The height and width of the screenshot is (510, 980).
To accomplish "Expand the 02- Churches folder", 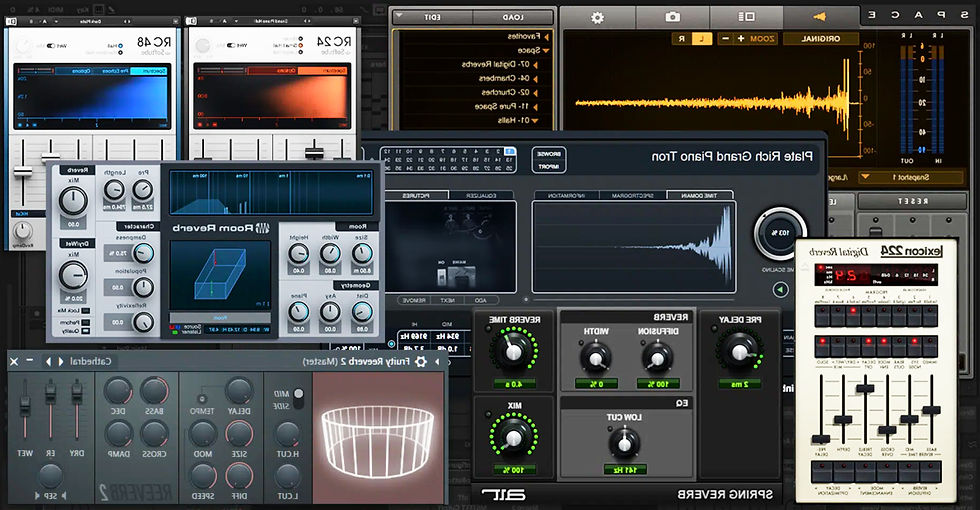I will (535, 92).
